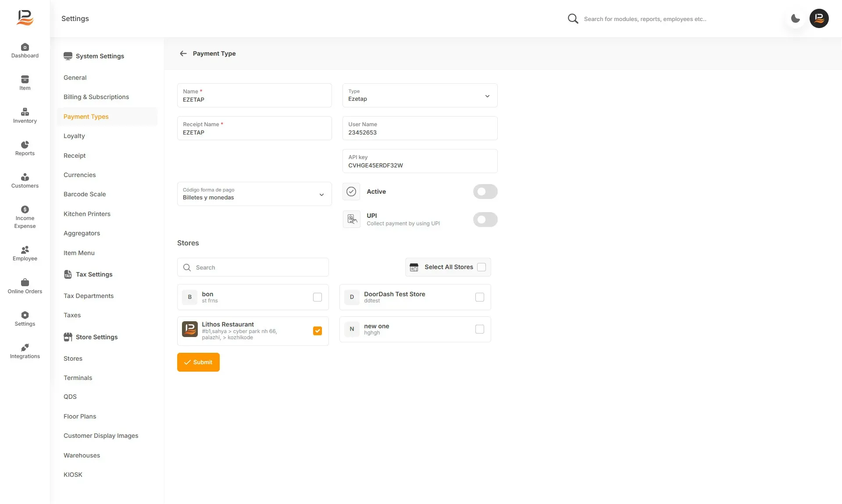This screenshot has width=842, height=504.
Task: Open Terminals settings
Action: coord(78,378)
